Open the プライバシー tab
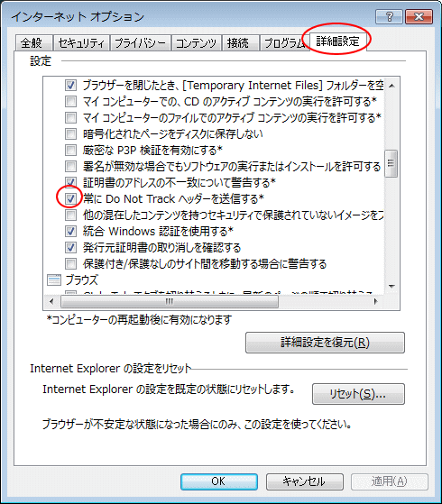 [x=140, y=42]
